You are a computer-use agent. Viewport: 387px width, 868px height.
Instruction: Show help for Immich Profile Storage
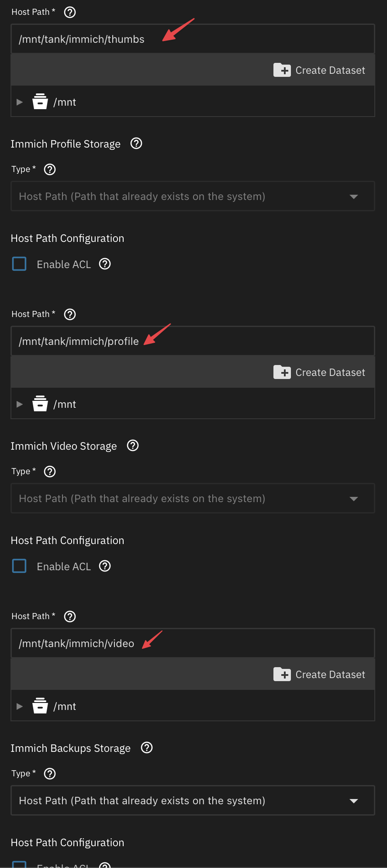tap(136, 143)
